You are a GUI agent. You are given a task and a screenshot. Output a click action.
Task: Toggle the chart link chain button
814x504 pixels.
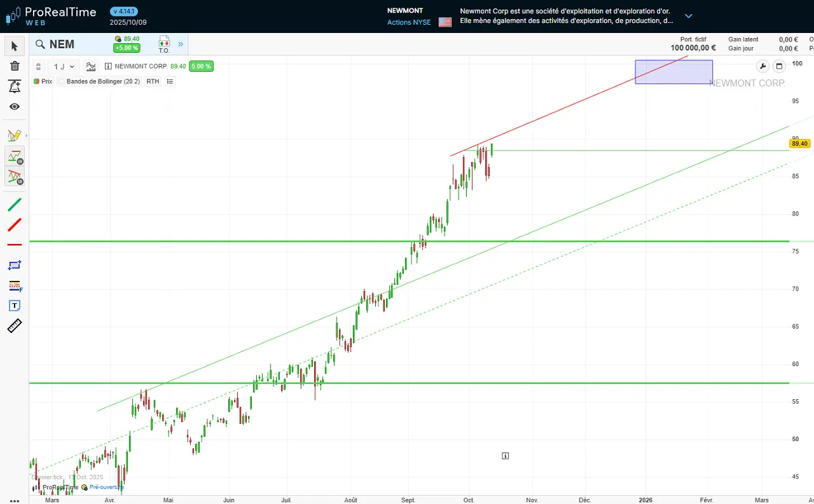tap(38, 66)
